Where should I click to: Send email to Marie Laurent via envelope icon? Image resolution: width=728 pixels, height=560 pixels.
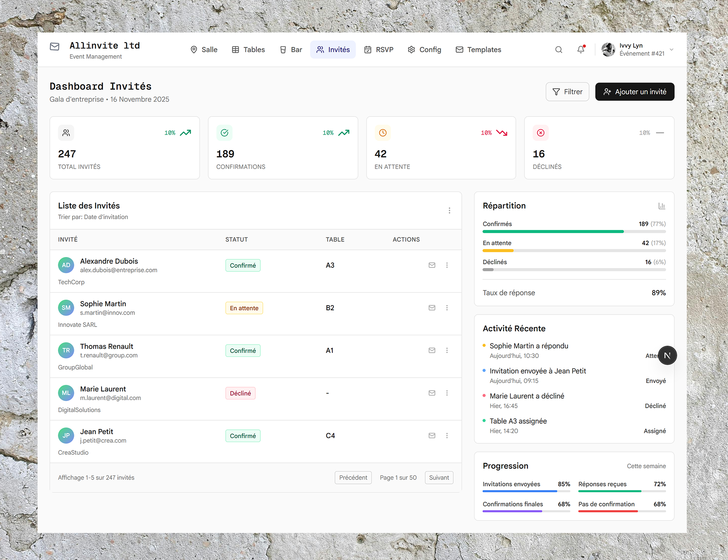[x=432, y=393]
